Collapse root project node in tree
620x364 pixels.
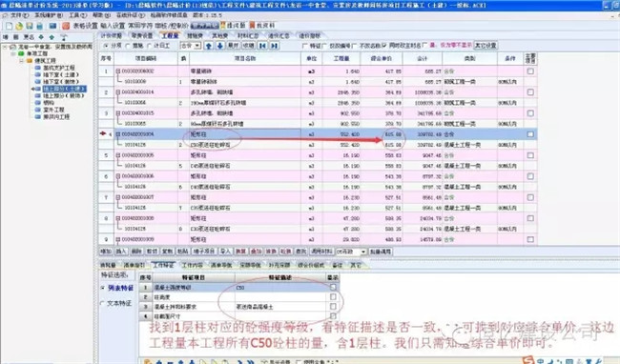point(5,47)
